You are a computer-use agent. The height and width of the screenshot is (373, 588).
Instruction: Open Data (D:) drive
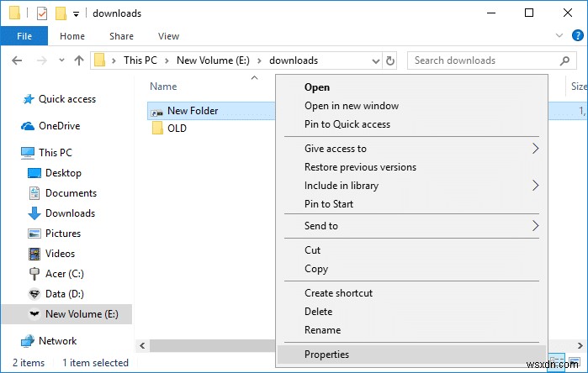tap(65, 294)
